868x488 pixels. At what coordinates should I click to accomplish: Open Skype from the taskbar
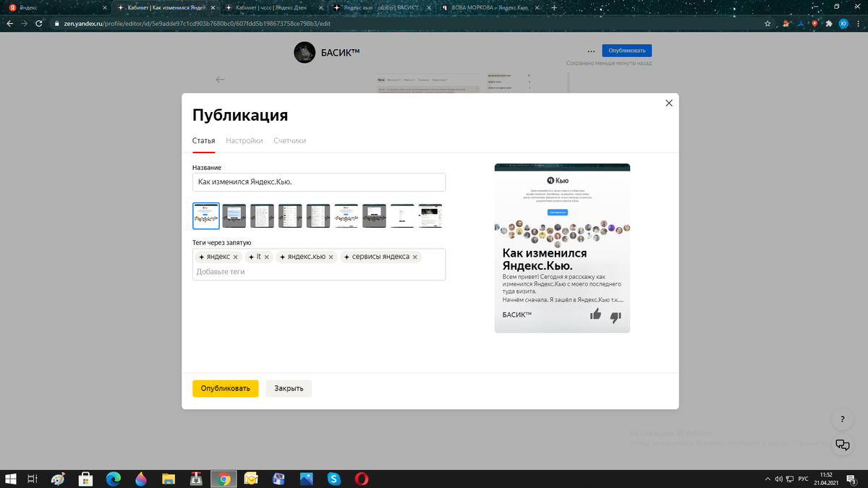click(x=333, y=479)
